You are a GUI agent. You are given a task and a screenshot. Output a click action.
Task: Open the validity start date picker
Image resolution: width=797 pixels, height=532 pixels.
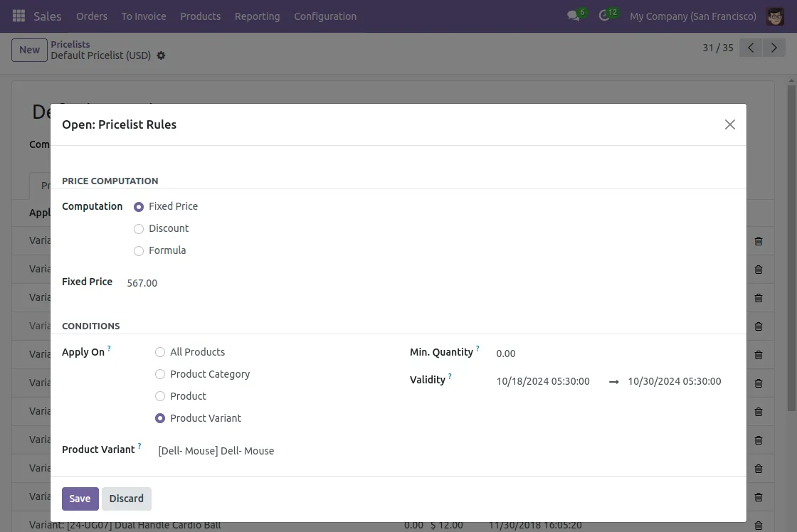(x=543, y=381)
